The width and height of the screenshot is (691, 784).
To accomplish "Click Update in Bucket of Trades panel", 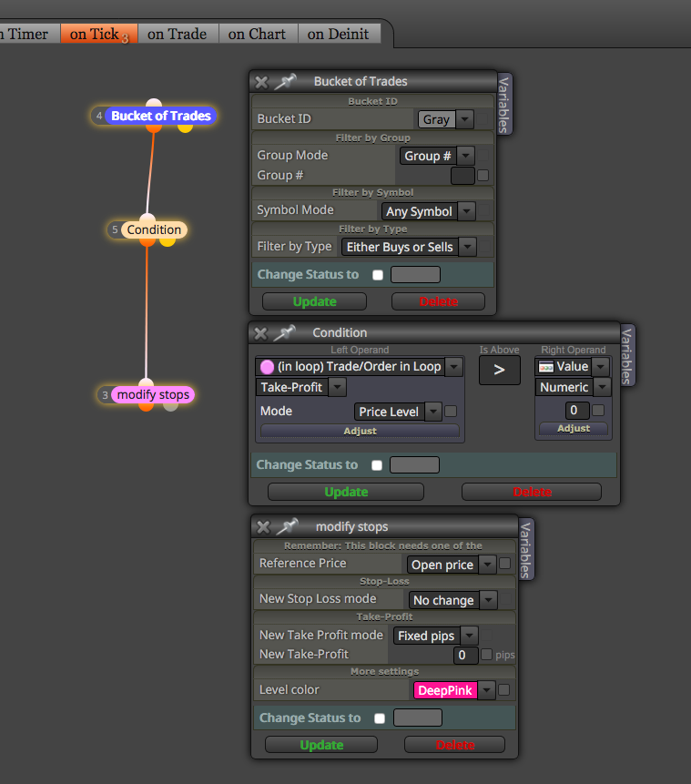I will pyautogui.click(x=314, y=302).
